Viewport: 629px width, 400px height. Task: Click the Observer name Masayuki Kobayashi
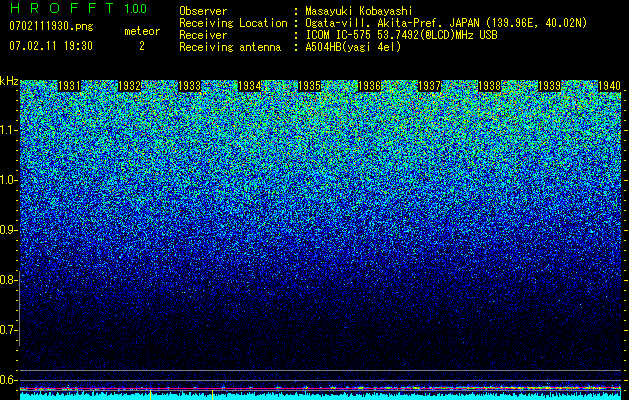359,11
